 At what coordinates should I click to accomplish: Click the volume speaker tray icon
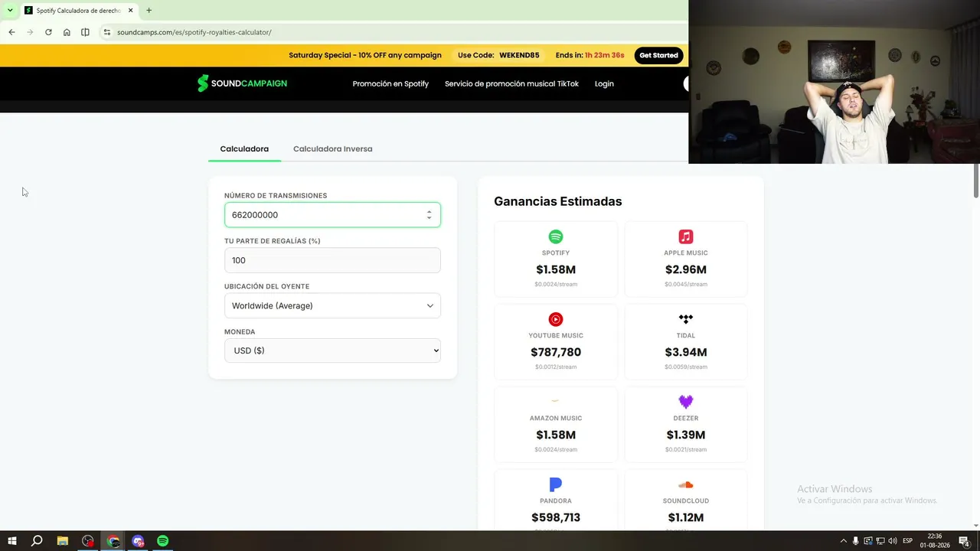point(893,541)
